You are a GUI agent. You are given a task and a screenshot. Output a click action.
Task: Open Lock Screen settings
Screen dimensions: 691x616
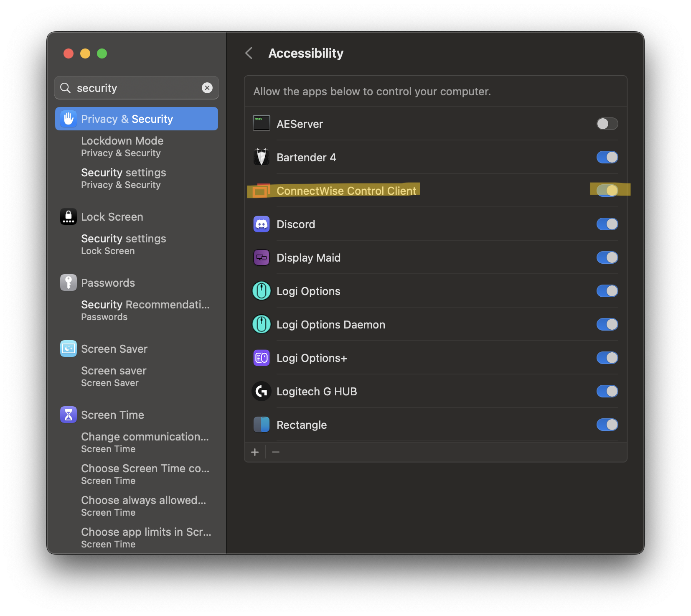137,216
